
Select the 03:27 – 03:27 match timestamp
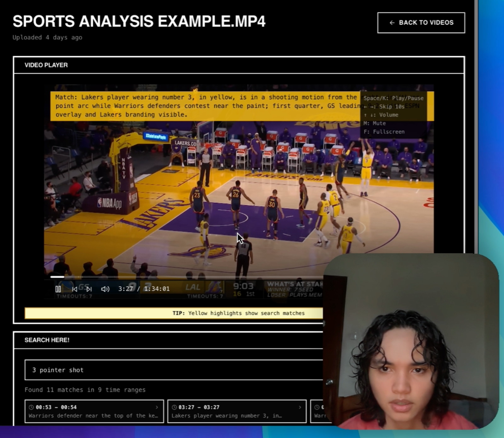coord(199,407)
